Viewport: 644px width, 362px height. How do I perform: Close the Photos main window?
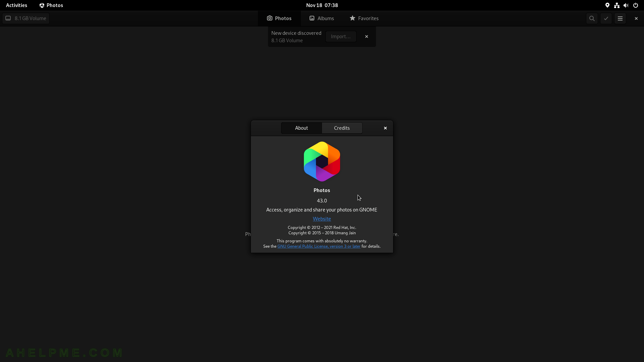[636, 18]
